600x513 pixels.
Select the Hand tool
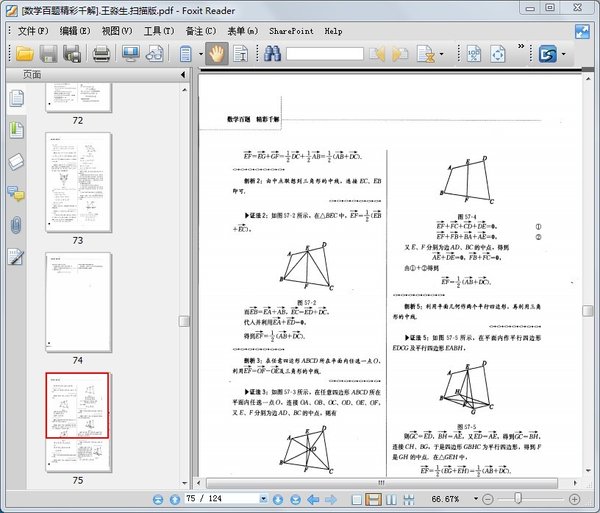coord(215,54)
